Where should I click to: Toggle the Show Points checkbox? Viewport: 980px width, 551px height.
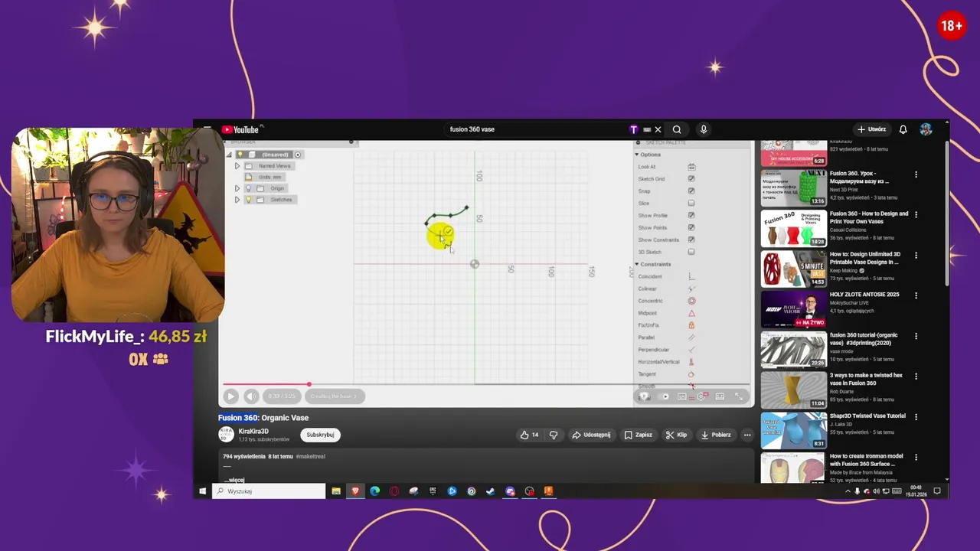coord(691,227)
